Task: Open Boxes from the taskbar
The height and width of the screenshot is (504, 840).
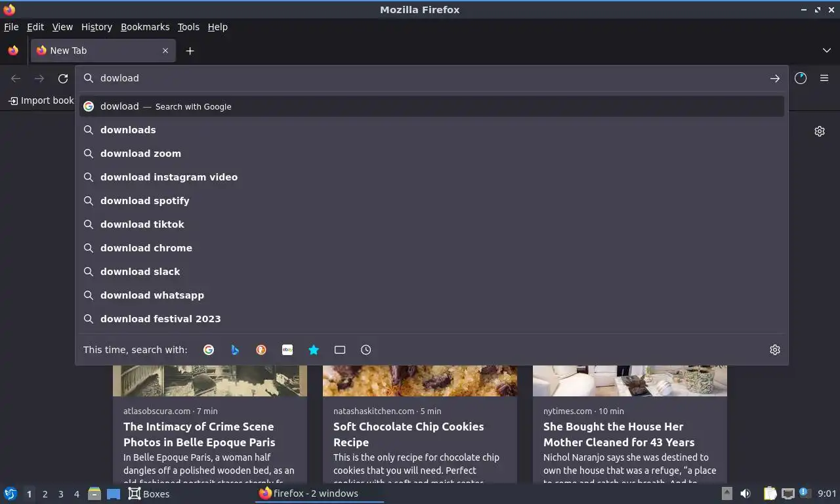Action: [x=149, y=493]
